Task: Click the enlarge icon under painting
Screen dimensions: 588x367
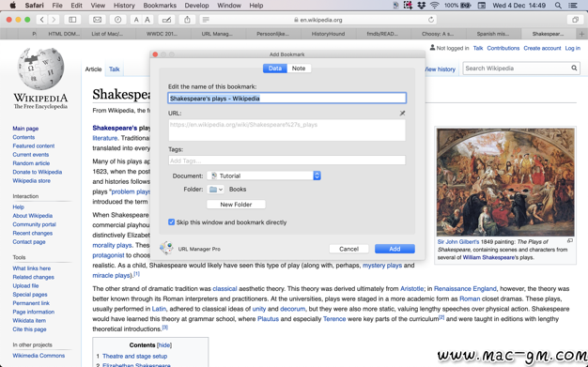Action: coord(569,240)
